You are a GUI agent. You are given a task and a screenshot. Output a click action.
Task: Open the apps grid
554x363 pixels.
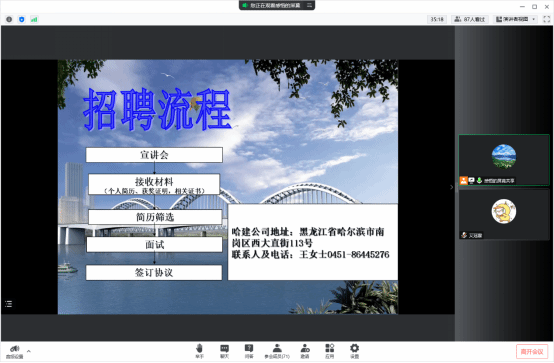(329, 351)
